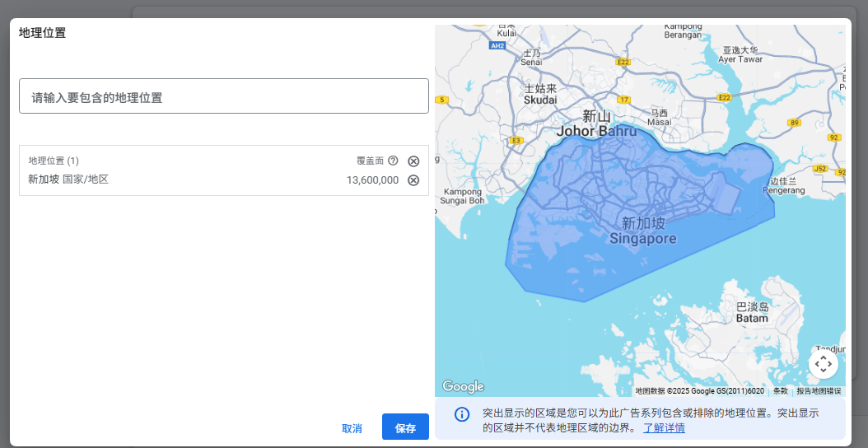Image resolution: width=868 pixels, height=448 pixels.
Task: Click the Singapore label in highlighted region
Action: (642, 239)
